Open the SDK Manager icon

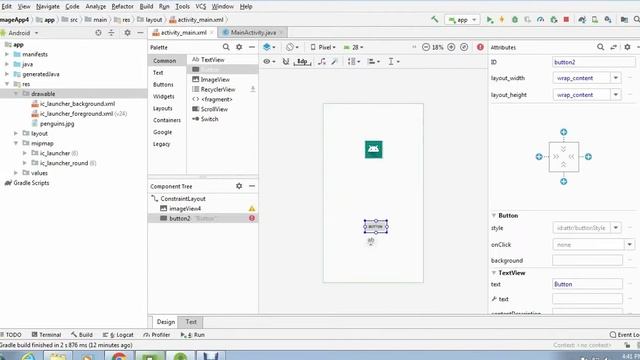(608, 19)
